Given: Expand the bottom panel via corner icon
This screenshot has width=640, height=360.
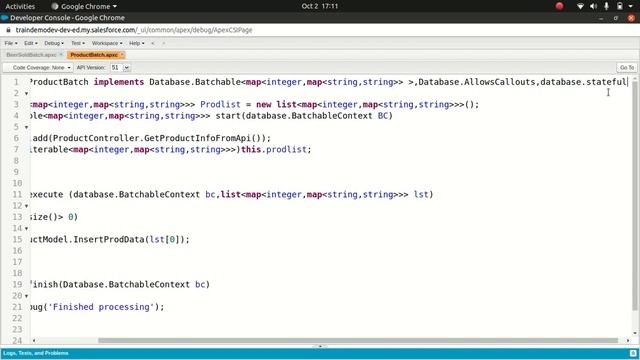Looking at the screenshot, I should click(x=633, y=353).
